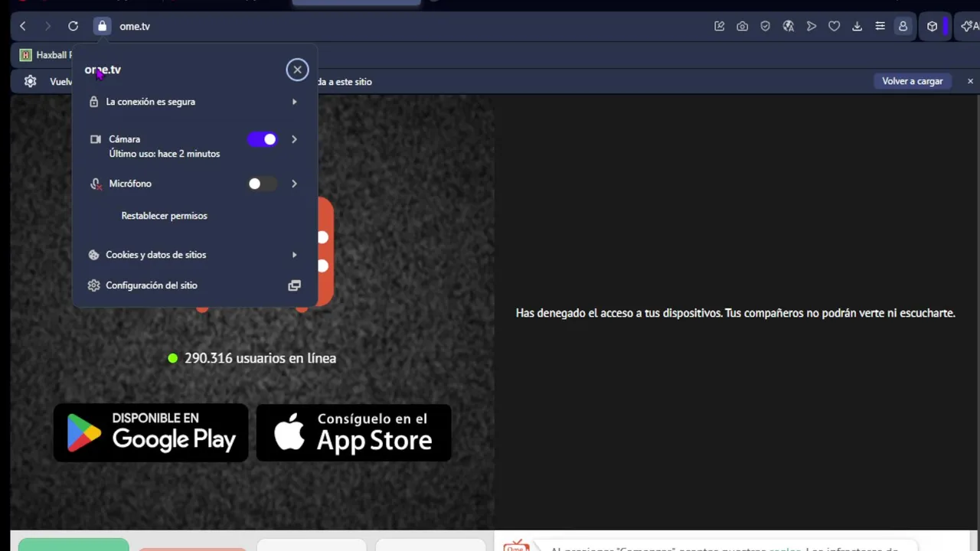Click the ome.tv title in popup
Viewport: 980px width, 551px height.
[103, 70]
